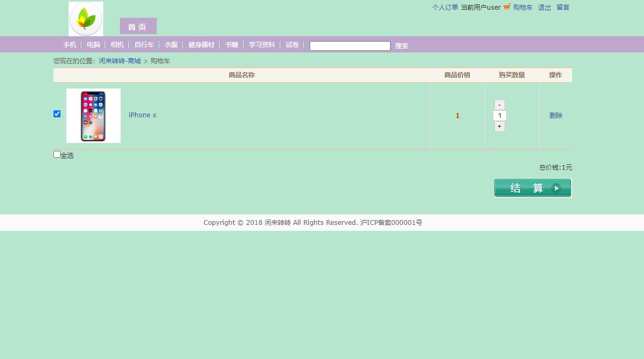Go to homepage via 首 页 button
Image resolution: width=644 pixels, height=359 pixels.
coord(138,26)
